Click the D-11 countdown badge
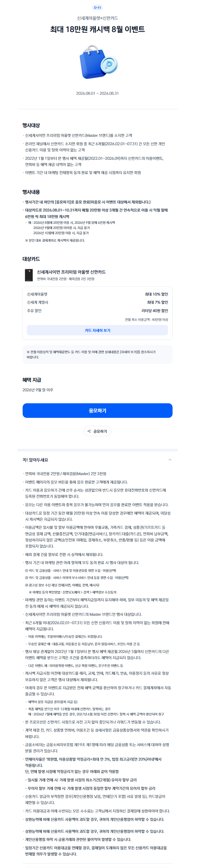The width and height of the screenshot is (201, 868). (x=97, y=7)
